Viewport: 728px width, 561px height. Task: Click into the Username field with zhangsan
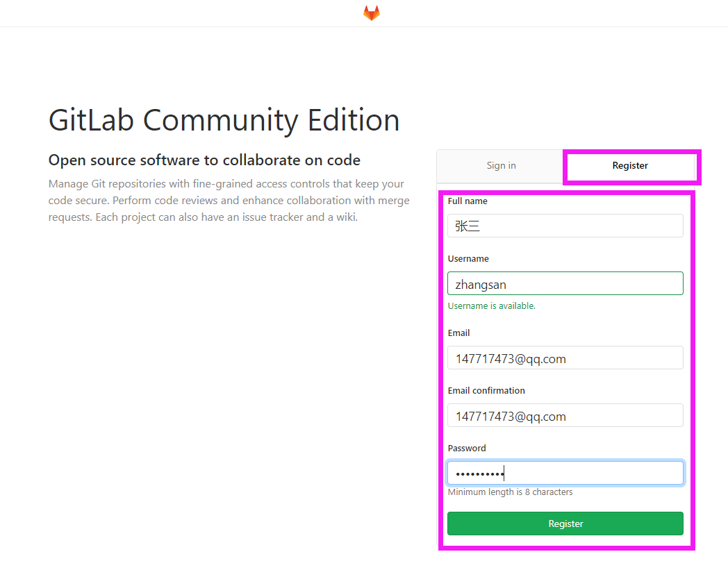click(x=565, y=283)
